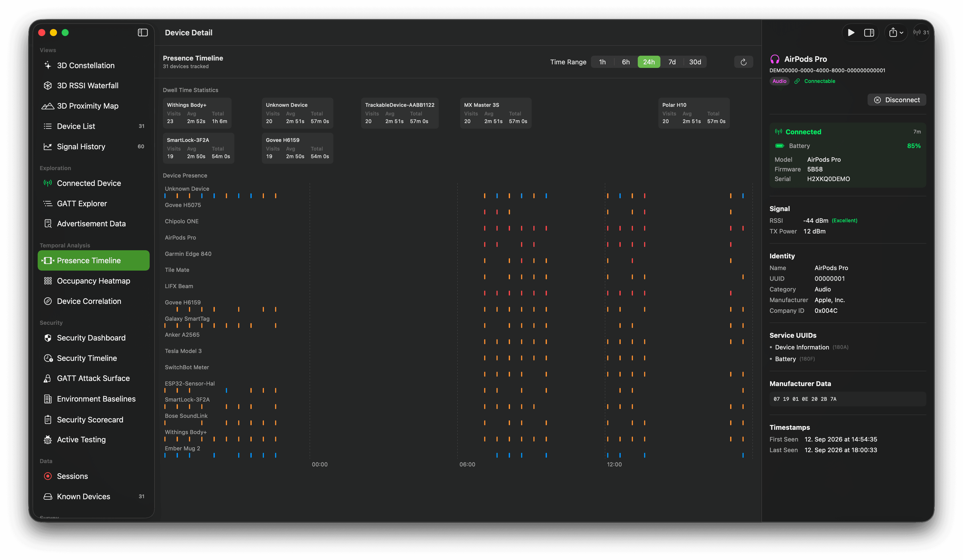Screen dimensions: 963x560
Task: Set time range to 6h
Action: pyautogui.click(x=626, y=62)
